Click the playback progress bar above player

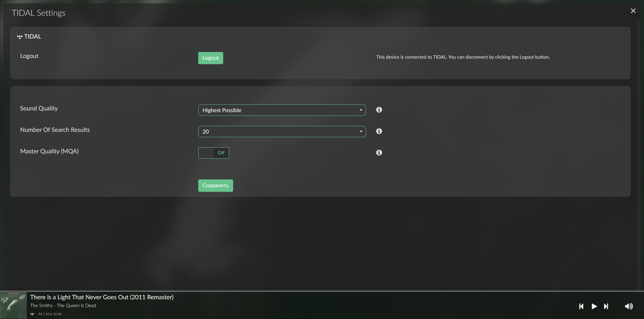coord(322,291)
